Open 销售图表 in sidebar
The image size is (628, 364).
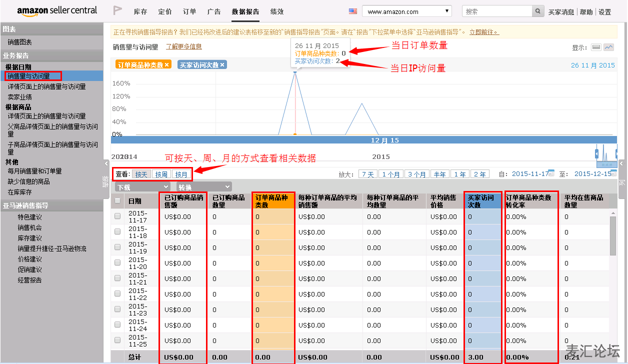coord(20,42)
